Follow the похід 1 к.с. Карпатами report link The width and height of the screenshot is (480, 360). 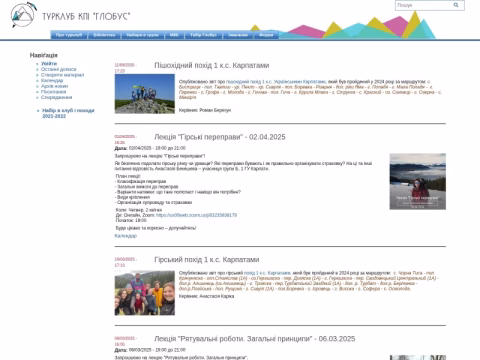pyautogui.click(x=267, y=273)
